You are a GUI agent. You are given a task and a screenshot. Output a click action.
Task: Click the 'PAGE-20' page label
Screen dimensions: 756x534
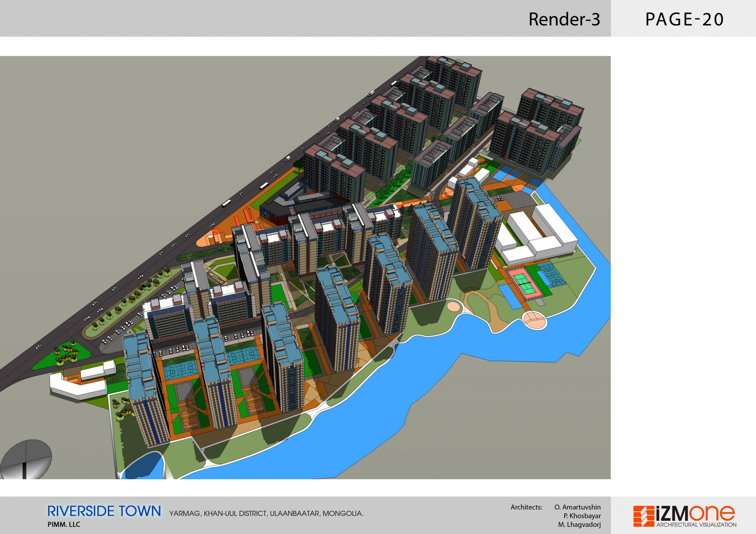(684, 19)
